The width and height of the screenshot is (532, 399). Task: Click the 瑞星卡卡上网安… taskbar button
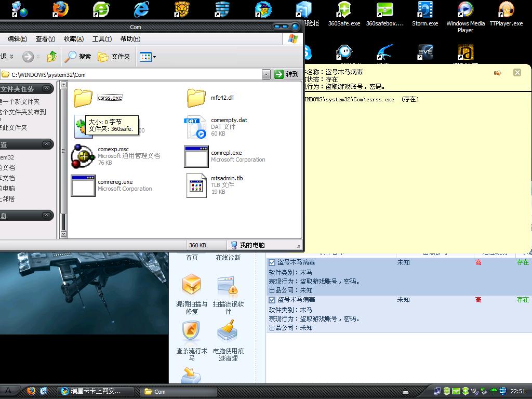point(95,391)
